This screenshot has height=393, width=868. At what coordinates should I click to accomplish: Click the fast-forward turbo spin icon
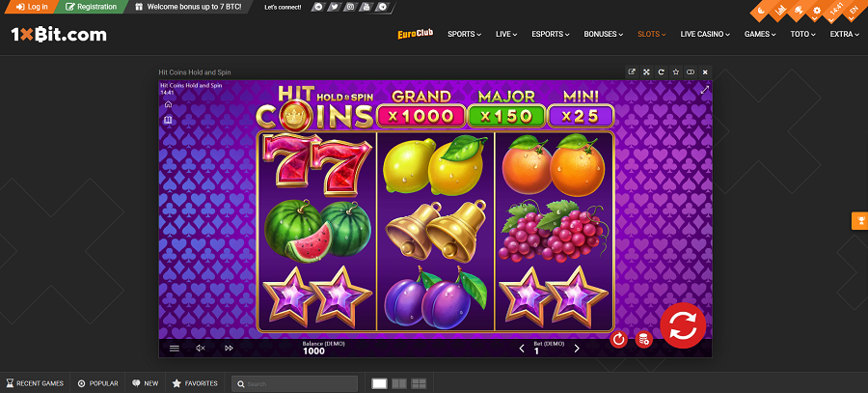coord(230,349)
